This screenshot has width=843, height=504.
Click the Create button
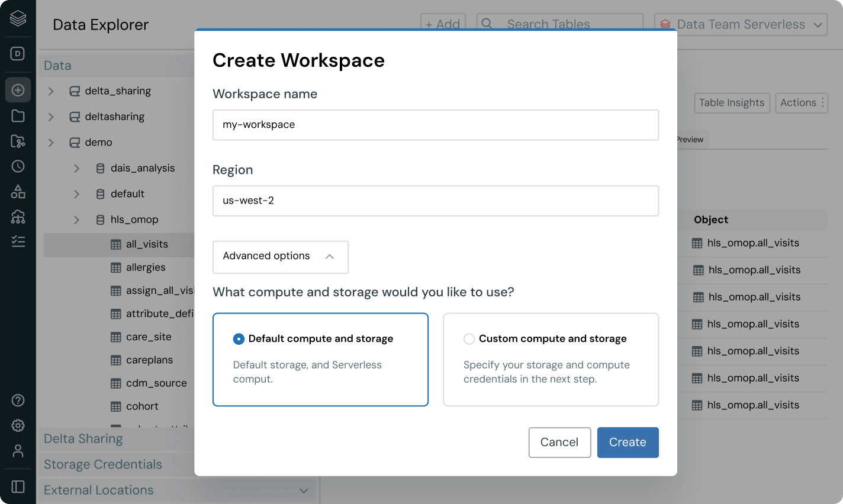[x=628, y=442]
